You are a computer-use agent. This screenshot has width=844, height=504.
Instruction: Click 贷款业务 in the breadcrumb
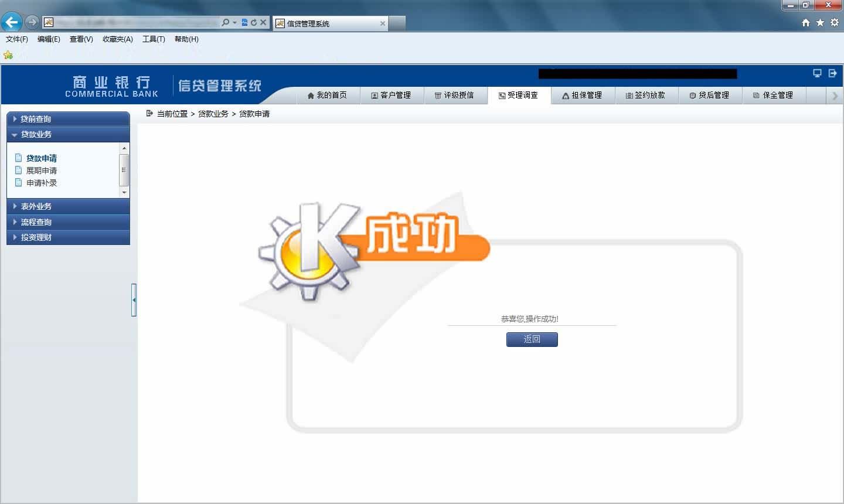click(x=213, y=114)
